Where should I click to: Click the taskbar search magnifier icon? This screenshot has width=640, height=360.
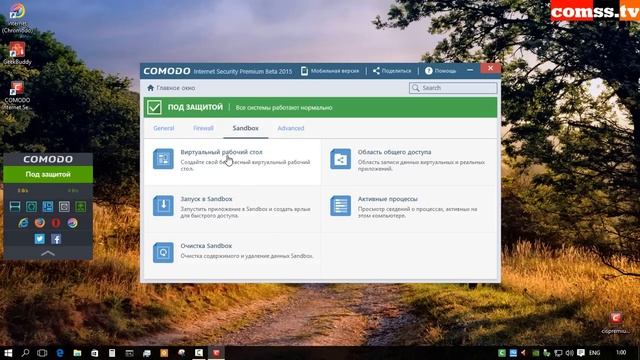click(x=25, y=353)
